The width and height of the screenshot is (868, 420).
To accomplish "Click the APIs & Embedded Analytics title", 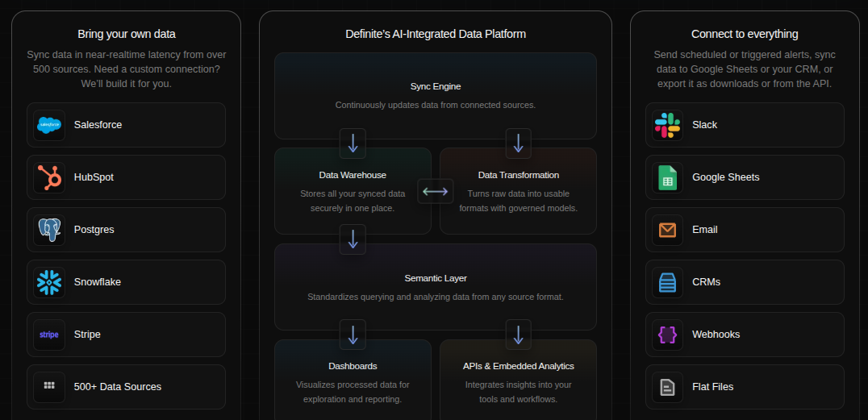I will 519,366.
